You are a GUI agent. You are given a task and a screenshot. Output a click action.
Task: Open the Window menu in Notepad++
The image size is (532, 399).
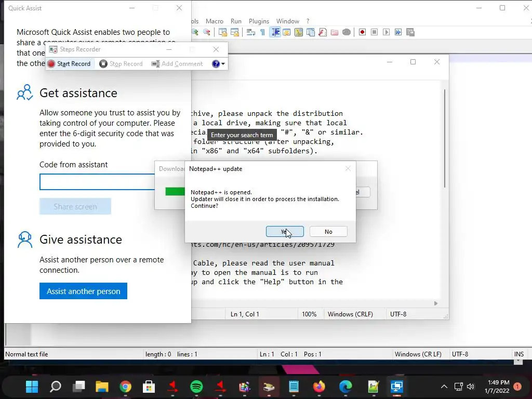click(288, 21)
